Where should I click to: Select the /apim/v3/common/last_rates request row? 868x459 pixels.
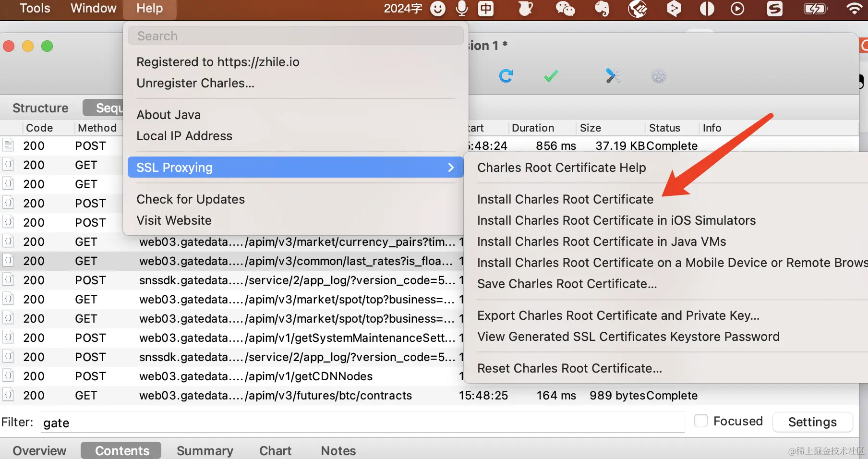[x=232, y=261]
